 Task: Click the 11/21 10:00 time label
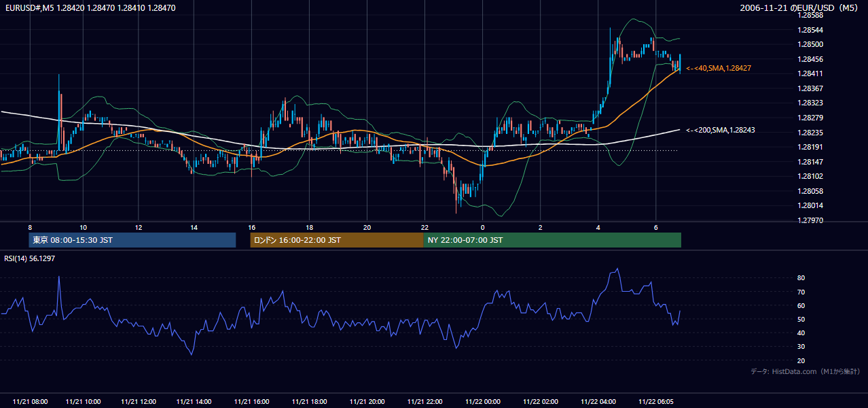coord(83,401)
